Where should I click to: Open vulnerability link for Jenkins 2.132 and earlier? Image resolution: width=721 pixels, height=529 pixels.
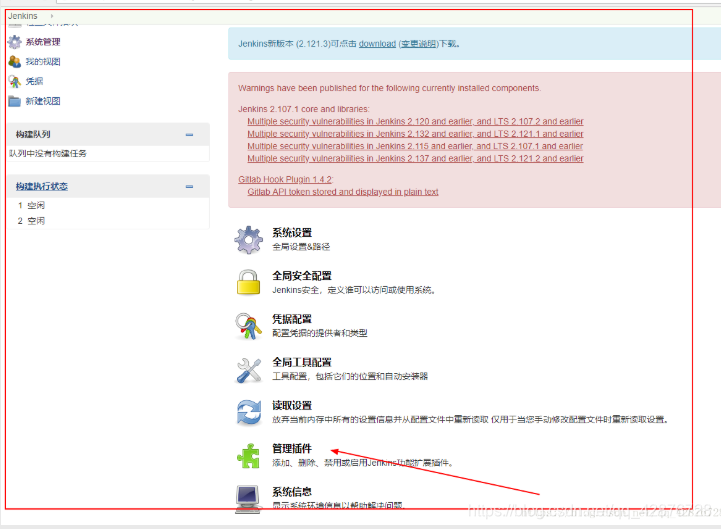pos(415,134)
